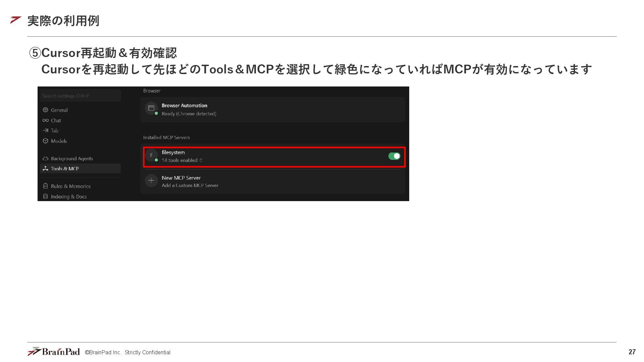Viewport: 644px width, 362px height.
Task: Open Indexing & Docs settings
Action: point(69,196)
